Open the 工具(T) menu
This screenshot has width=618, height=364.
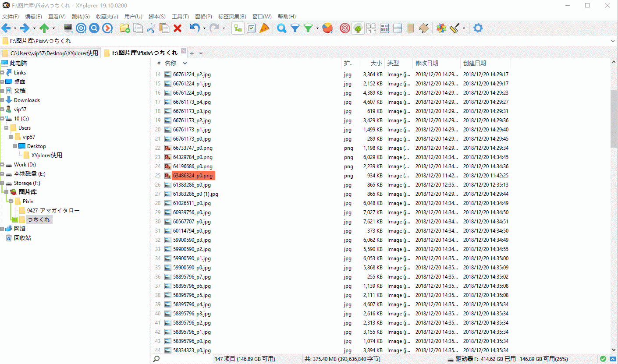pyautogui.click(x=179, y=16)
